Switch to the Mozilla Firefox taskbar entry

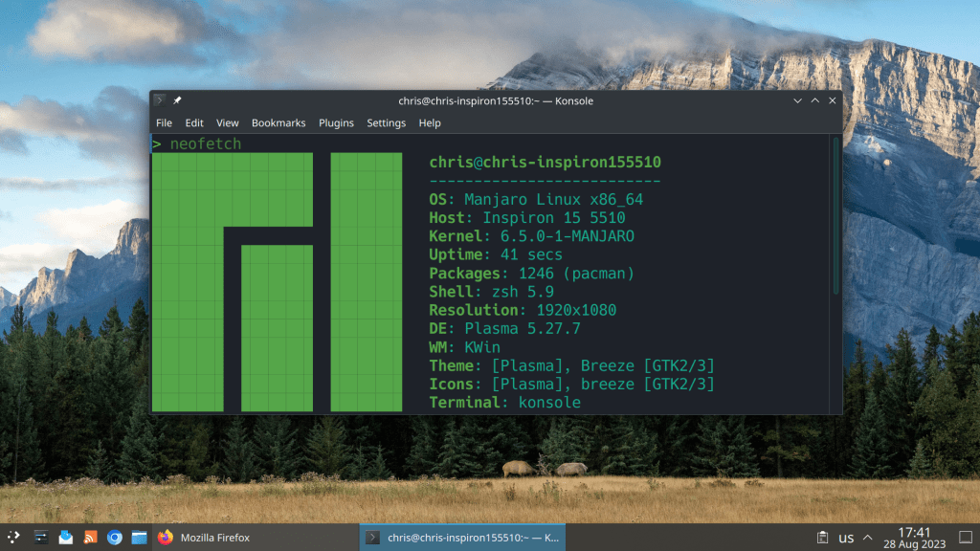click(204, 538)
